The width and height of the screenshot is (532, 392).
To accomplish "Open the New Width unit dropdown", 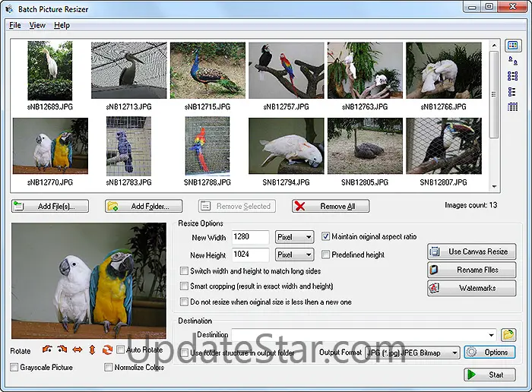I will click(x=295, y=237).
